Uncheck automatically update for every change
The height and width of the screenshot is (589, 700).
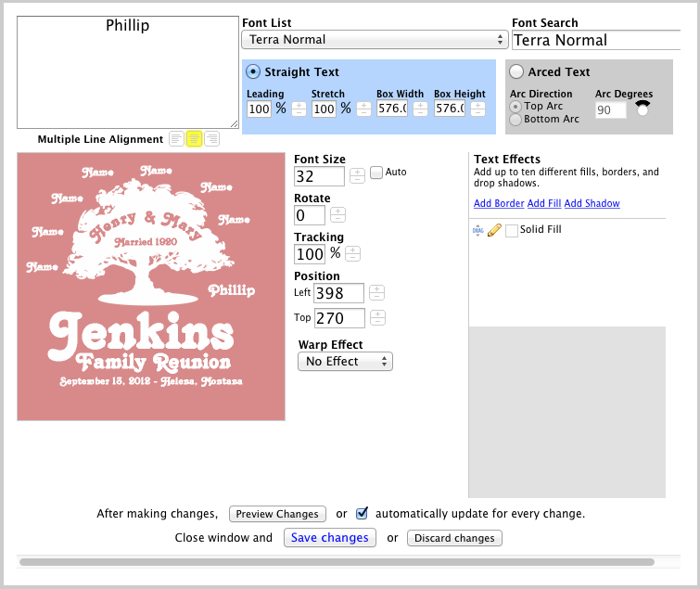(x=363, y=513)
